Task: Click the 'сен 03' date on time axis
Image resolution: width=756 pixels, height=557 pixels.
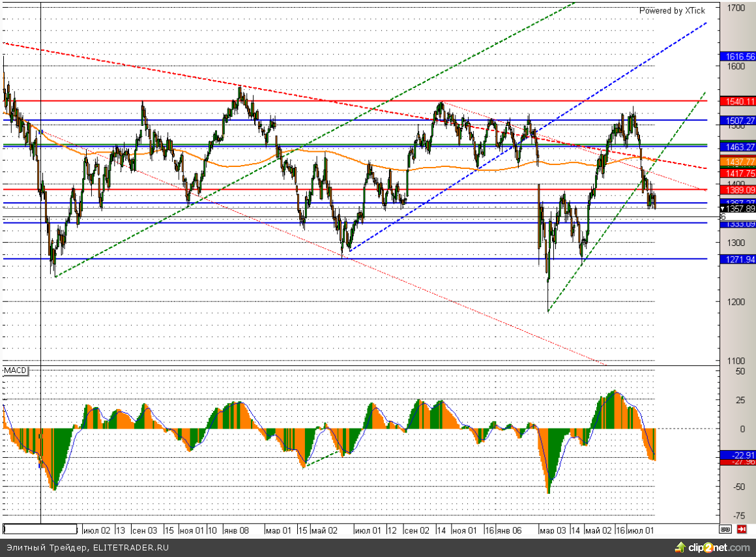Action: point(144,530)
